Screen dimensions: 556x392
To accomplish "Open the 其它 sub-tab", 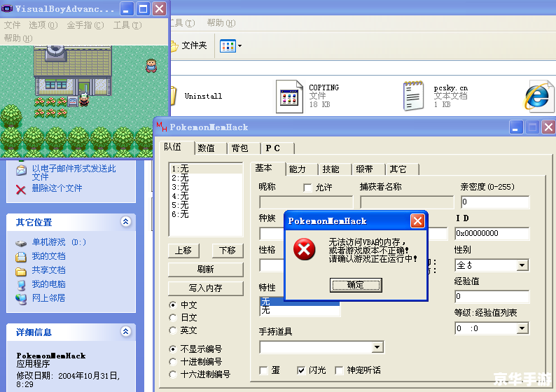I will 402,169.
